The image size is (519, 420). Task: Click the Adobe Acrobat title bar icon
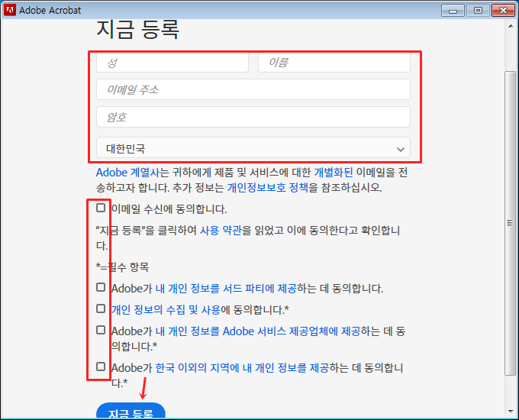point(10,10)
